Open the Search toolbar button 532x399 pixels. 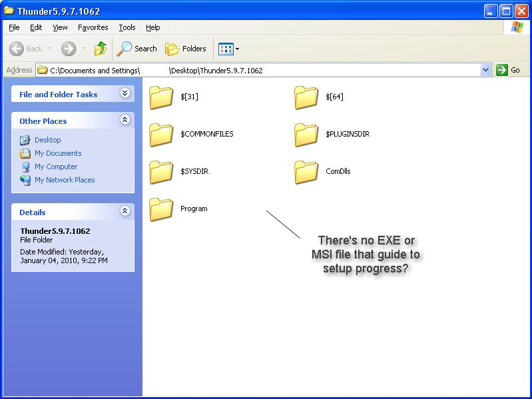tap(137, 49)
